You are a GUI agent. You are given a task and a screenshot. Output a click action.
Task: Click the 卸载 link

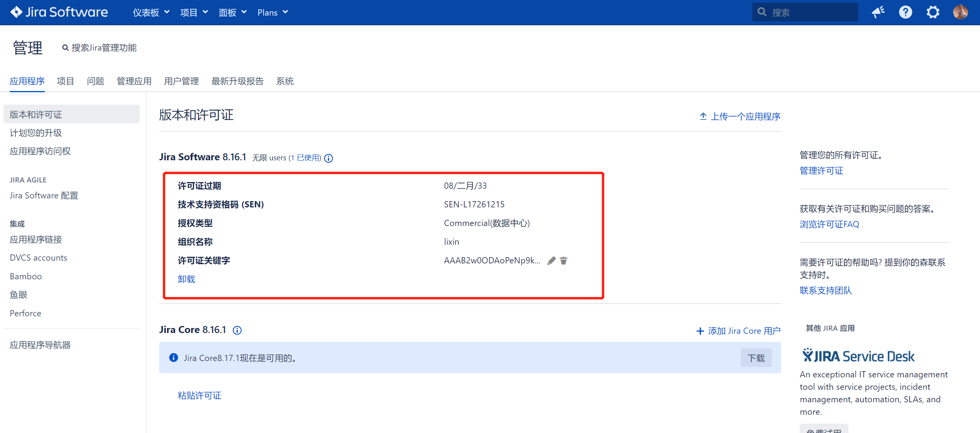tap(186, 279)
